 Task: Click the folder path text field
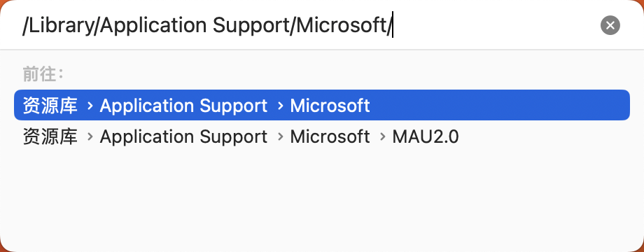(308, 25)
